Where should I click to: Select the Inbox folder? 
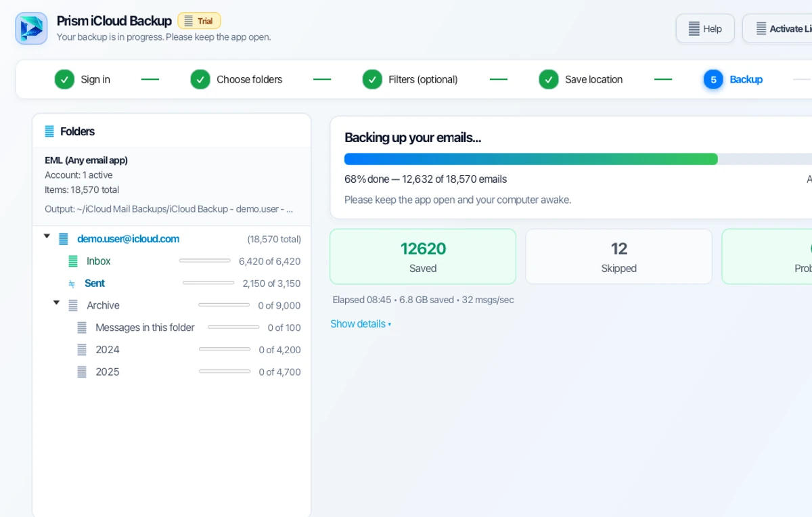(98, 261)
